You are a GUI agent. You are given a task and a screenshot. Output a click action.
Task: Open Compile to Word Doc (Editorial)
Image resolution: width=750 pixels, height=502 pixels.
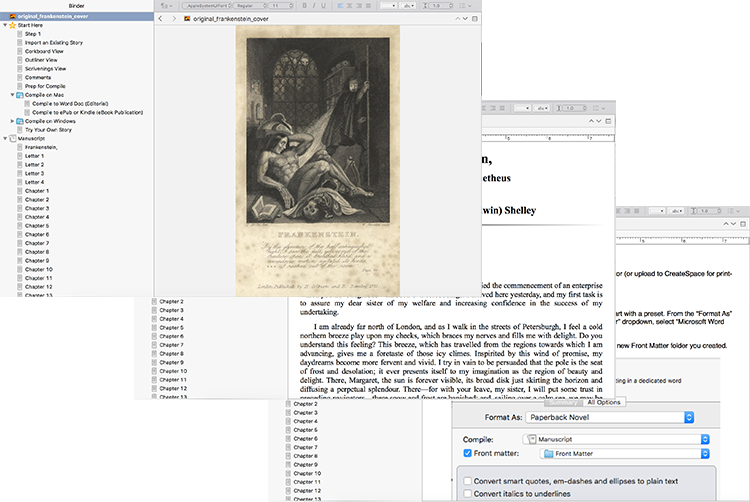tap(70, 103)
